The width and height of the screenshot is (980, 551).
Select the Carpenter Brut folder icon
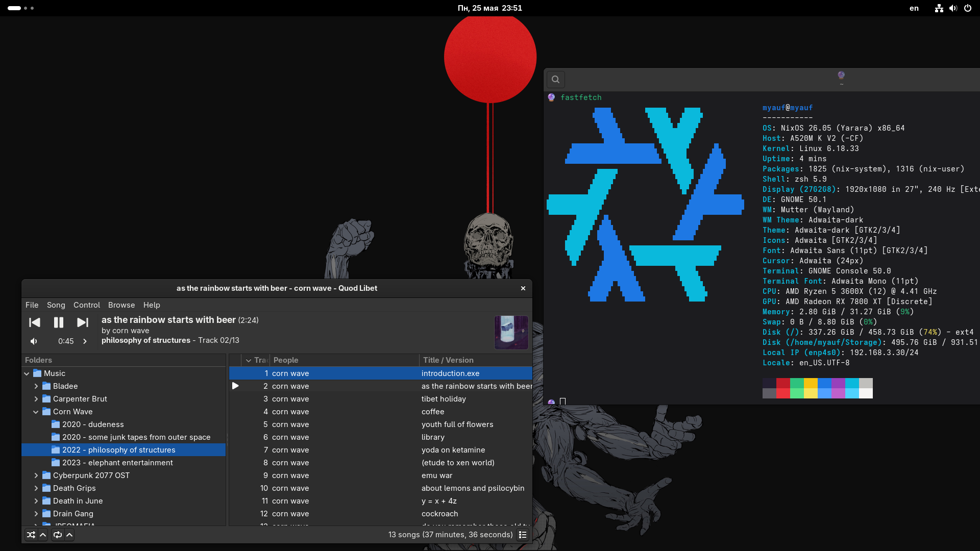pyautogui.click(x=46, y=399)
